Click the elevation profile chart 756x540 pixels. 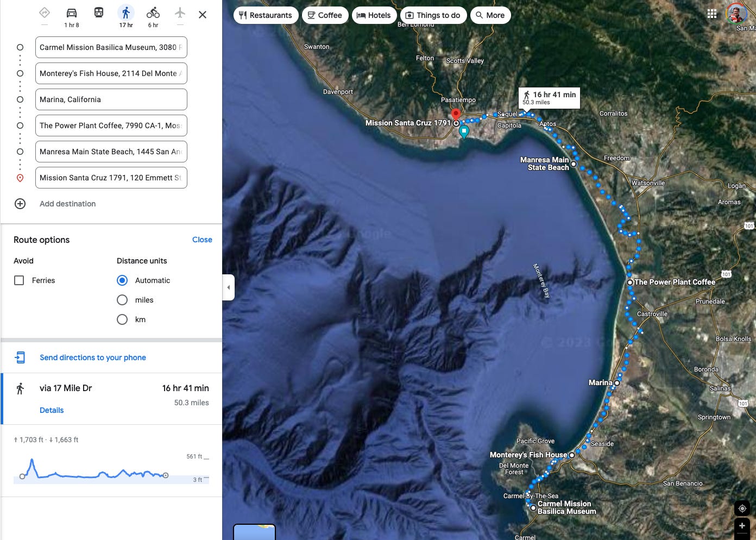tap(111, 469)
